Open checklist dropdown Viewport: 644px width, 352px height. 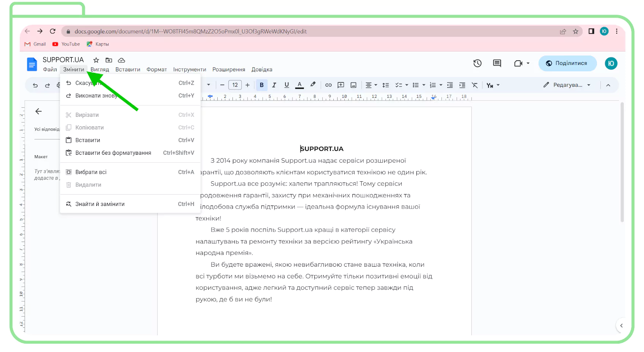pyautogui.click(x=402, y=85)
